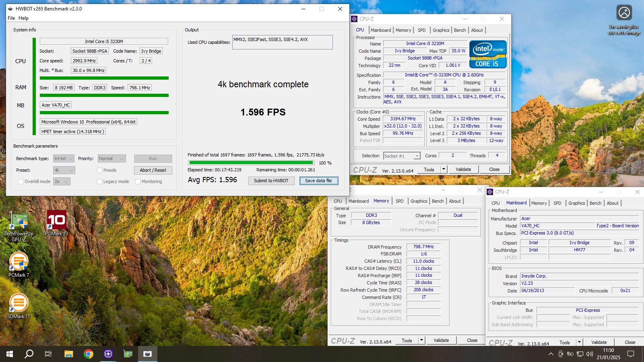Open the Preset 4k dropdown
644x362 pixels.
tap(64, 170)
